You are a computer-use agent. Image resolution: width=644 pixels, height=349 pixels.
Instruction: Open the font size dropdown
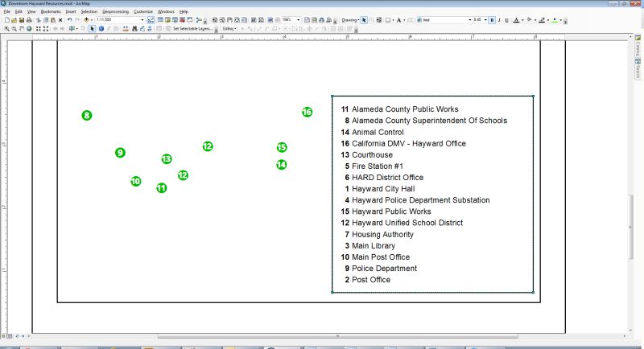click(485, 19)
